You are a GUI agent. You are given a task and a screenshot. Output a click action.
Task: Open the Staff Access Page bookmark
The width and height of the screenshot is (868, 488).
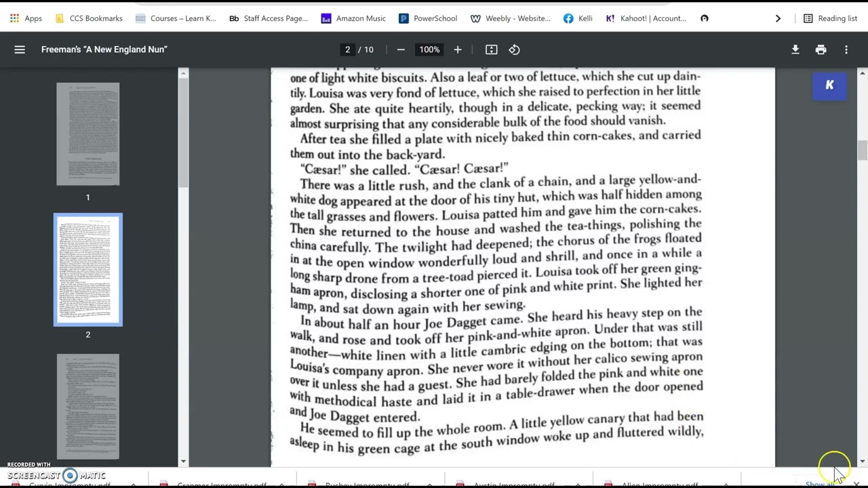point(269,18)
